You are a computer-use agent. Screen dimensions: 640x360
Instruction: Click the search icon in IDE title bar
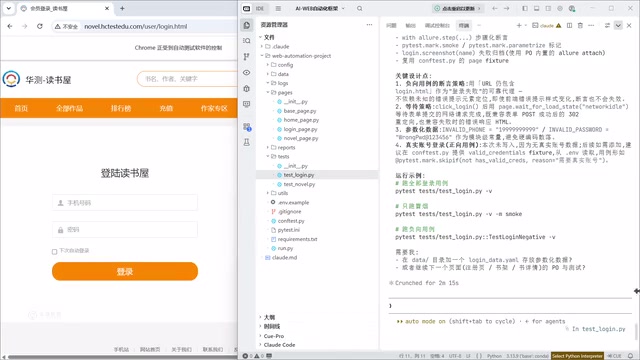pos(360,8)
